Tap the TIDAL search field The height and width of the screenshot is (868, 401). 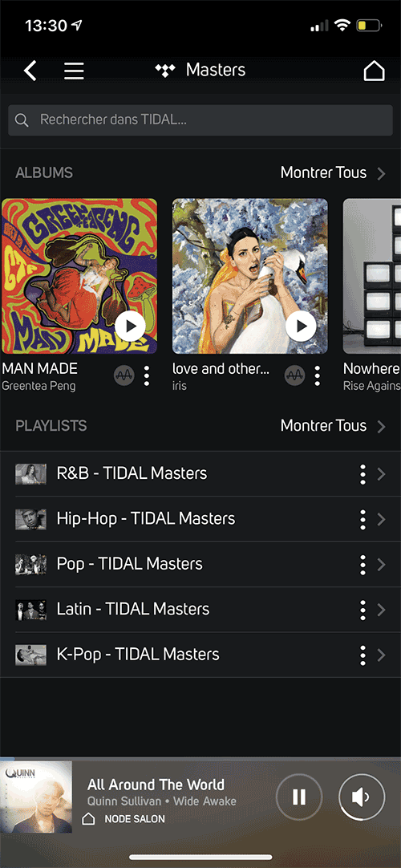[x=200, y=120]
